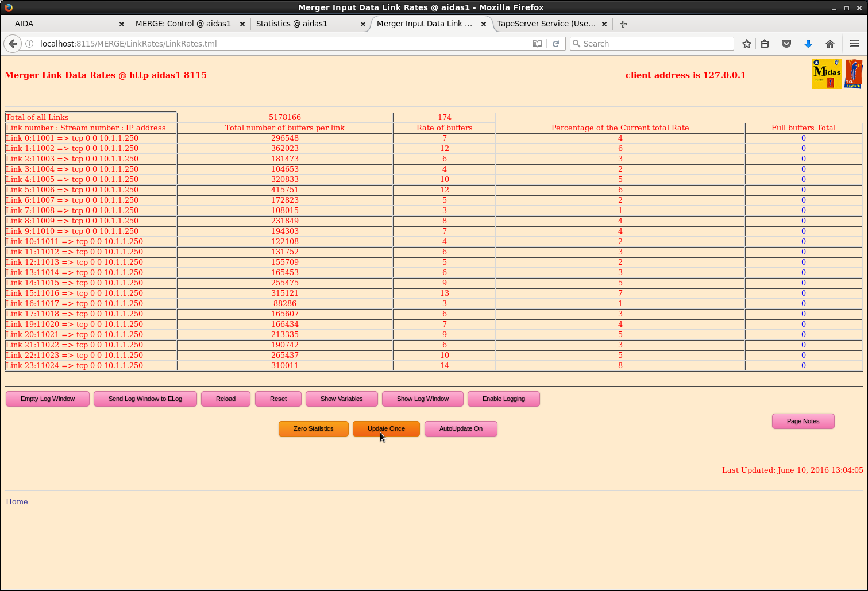
Task: Save page to Pocket icon
Action: [786, 44]
